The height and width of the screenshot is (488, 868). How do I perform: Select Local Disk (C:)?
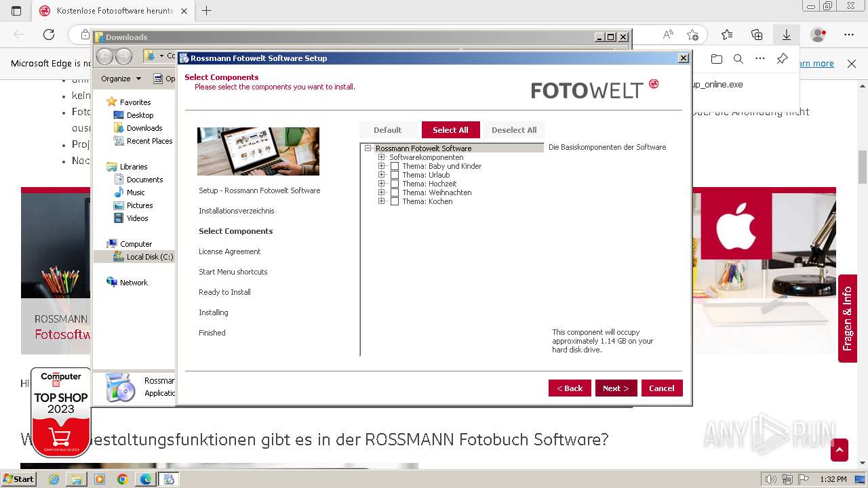point(149,257)
